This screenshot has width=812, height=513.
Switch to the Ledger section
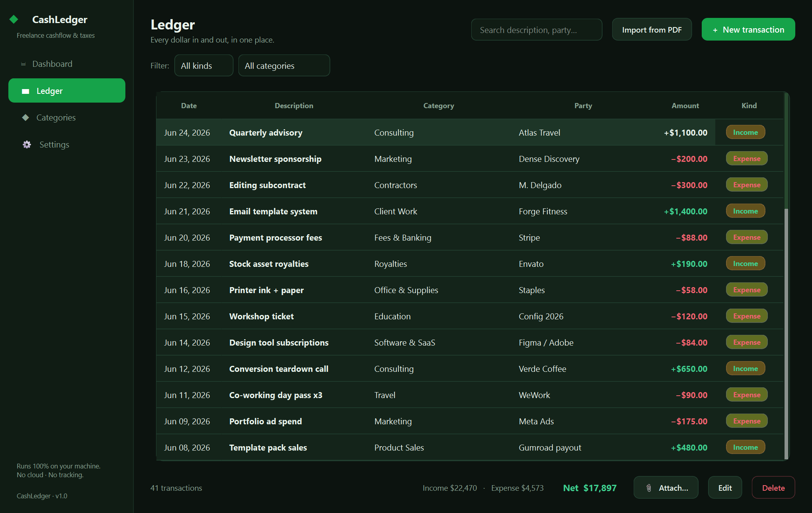click(67, 91)
